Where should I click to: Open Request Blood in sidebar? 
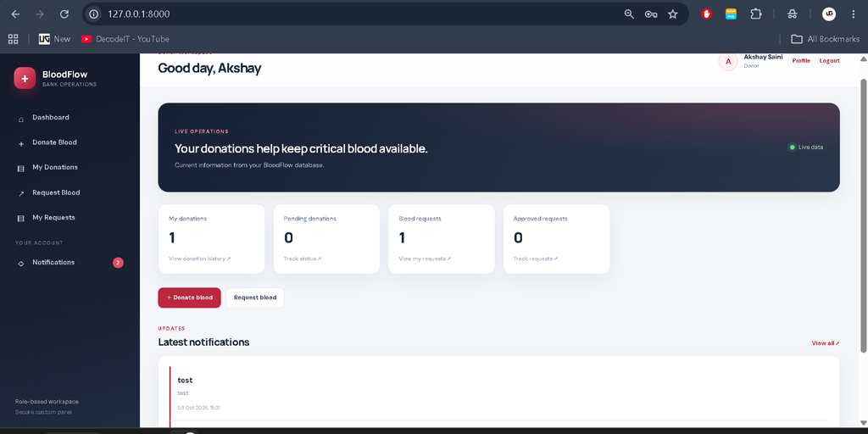(56, 192)
